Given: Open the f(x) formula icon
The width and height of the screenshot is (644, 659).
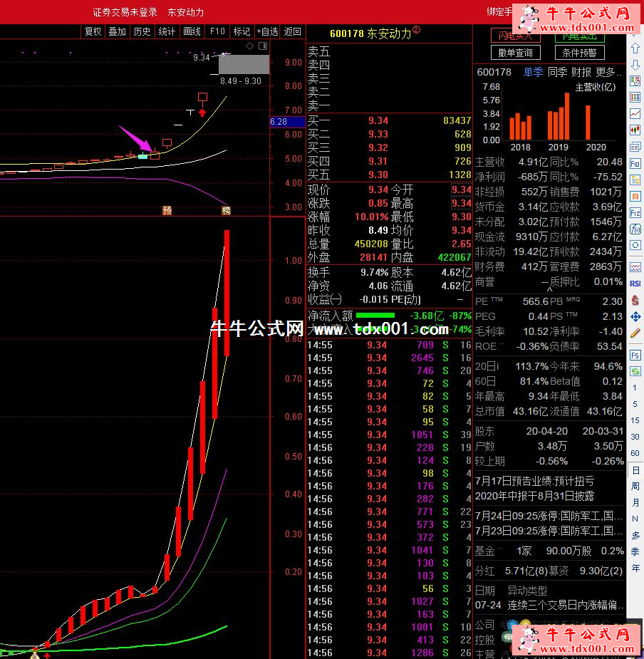Looking at the screenshot, I should coord(635,229).
